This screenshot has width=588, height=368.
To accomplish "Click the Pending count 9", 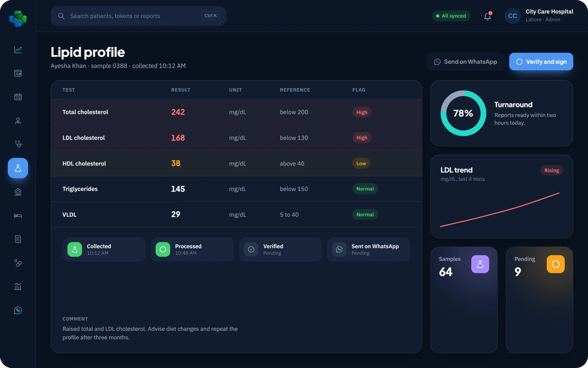I will 518,272.
